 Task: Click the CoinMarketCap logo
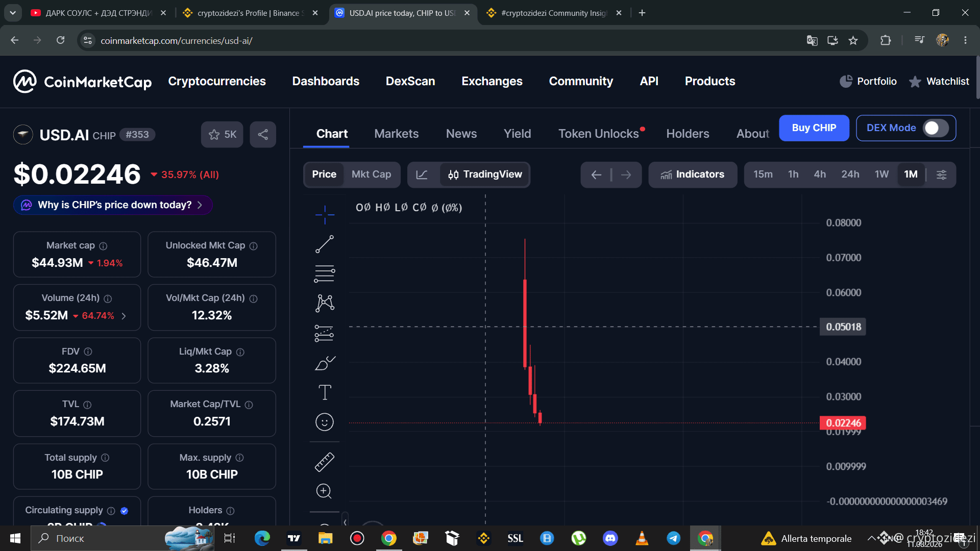click(x=82, y=82)
